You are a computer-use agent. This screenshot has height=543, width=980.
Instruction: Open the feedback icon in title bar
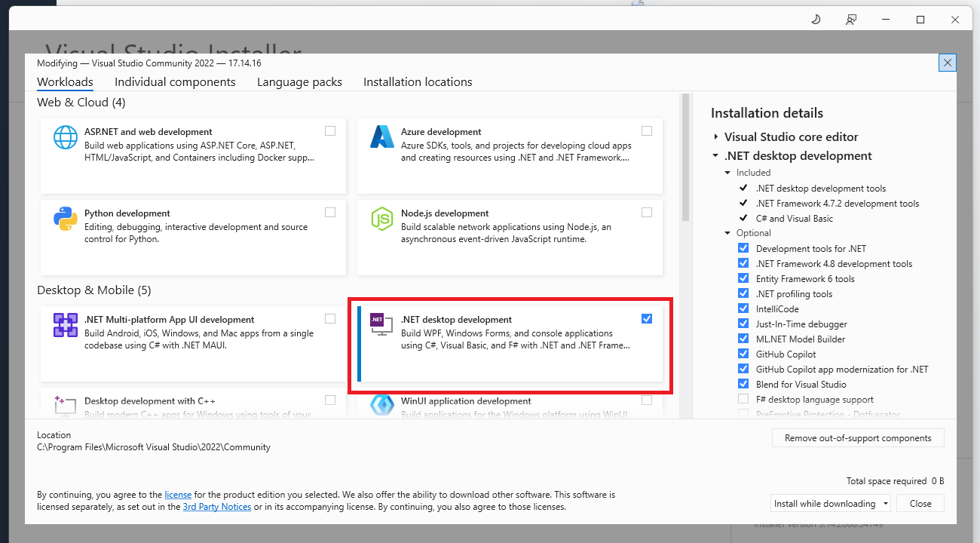(851, 20)
